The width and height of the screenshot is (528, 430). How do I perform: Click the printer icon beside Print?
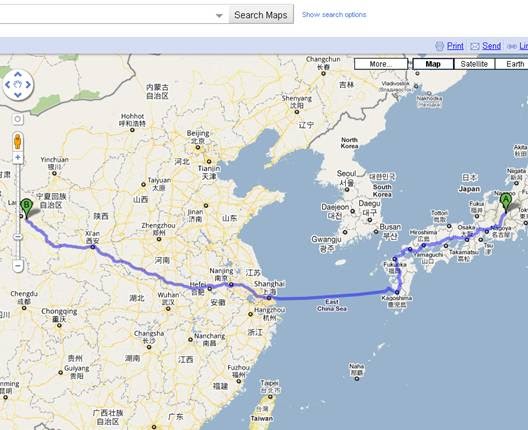point(439,46)
